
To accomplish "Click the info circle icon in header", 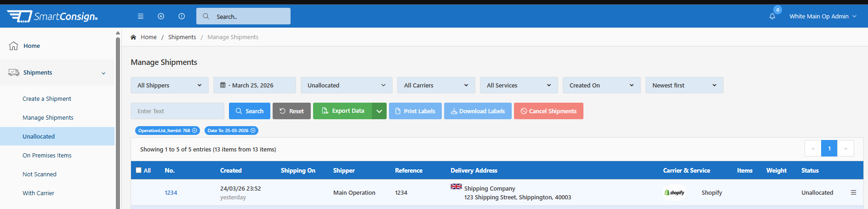I will 182,16.
